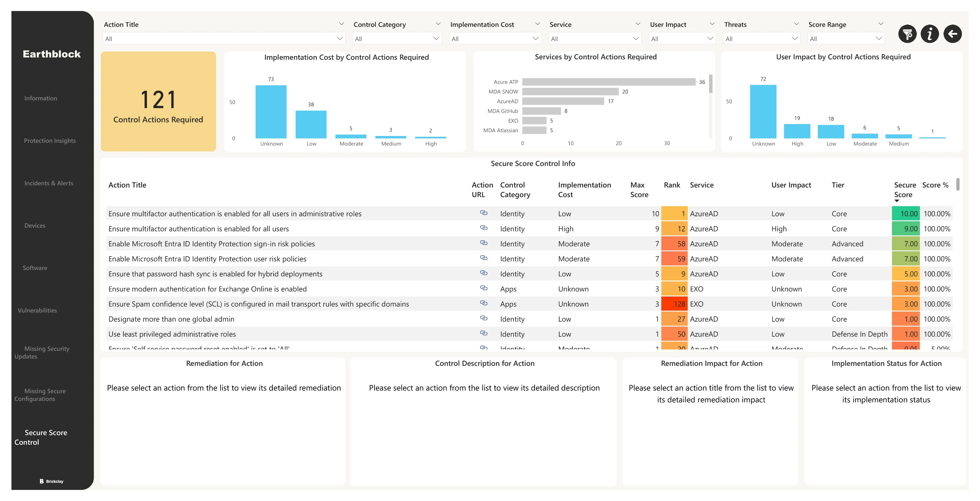Open action URL link for first MFA row
The image size is (980, 501).
point(484,213)
